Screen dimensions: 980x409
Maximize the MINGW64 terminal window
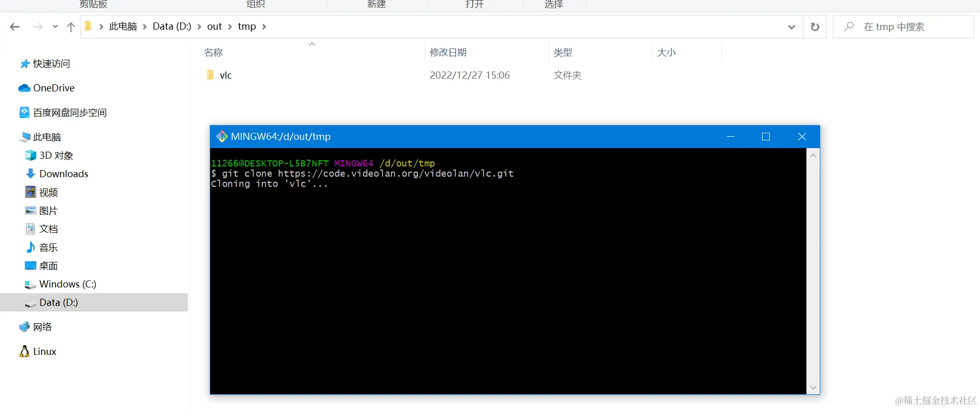tap(766, 136)
